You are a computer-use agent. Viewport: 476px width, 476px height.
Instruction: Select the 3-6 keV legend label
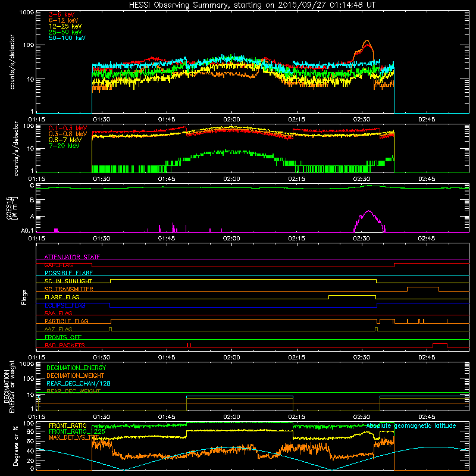pyautogui.click(x=62, y=14)
